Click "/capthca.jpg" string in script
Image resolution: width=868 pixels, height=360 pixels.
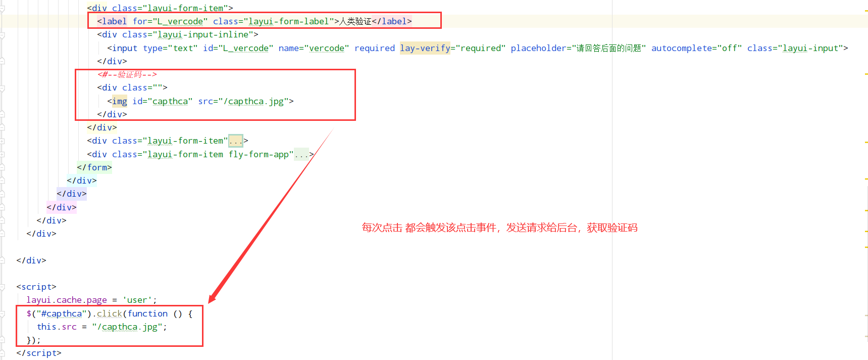pos(127,327)
